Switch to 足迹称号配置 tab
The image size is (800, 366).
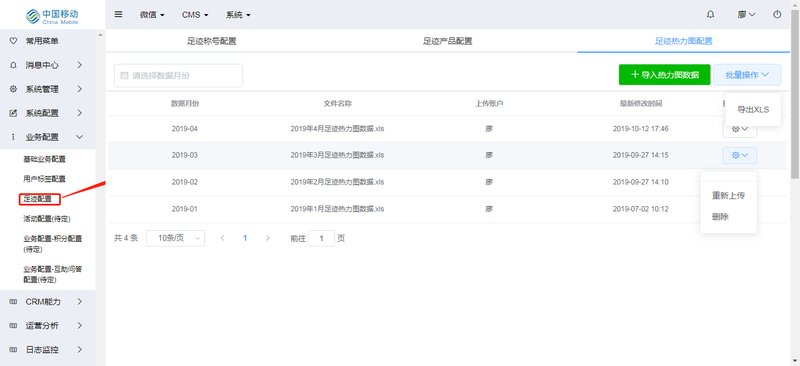212,41
